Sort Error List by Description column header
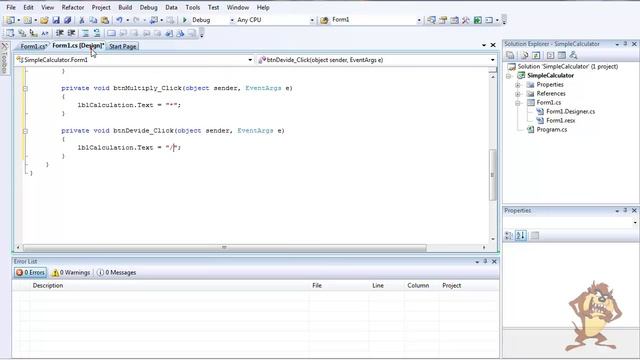Image resolution: width=640 pixels, height=360 pixels. pyautogui.click(x=48, y=286)
